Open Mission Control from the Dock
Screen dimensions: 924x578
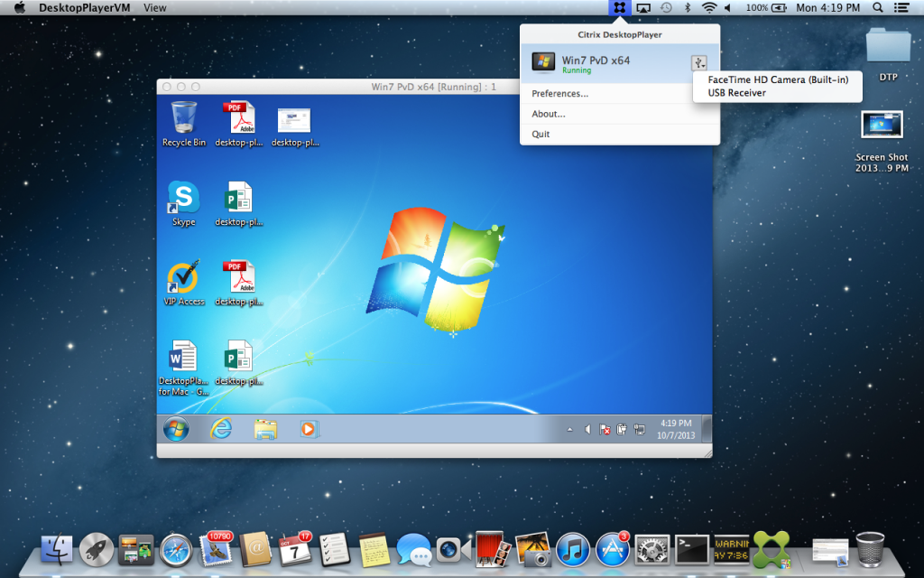[x=135, y=550]
